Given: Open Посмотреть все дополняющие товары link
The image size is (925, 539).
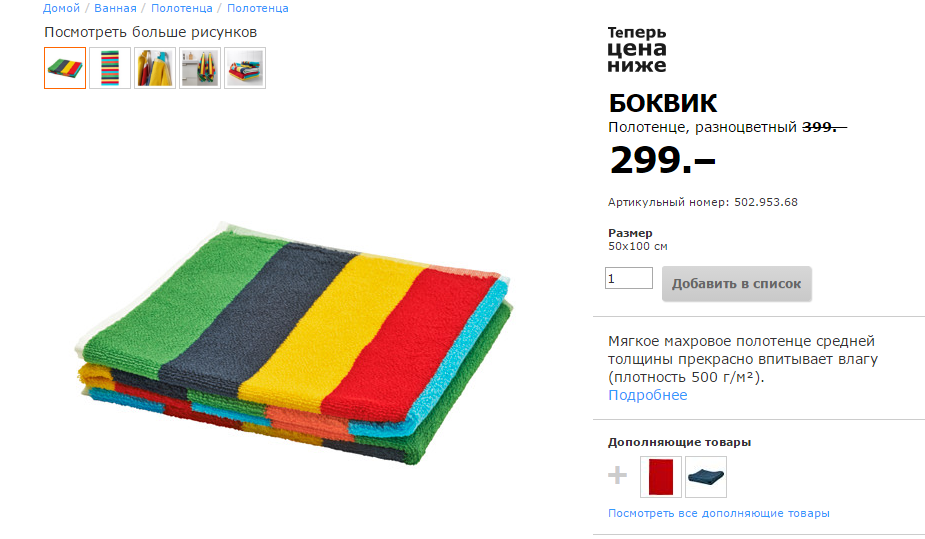Looking at the screenshot, I should (x=719, y=513).
